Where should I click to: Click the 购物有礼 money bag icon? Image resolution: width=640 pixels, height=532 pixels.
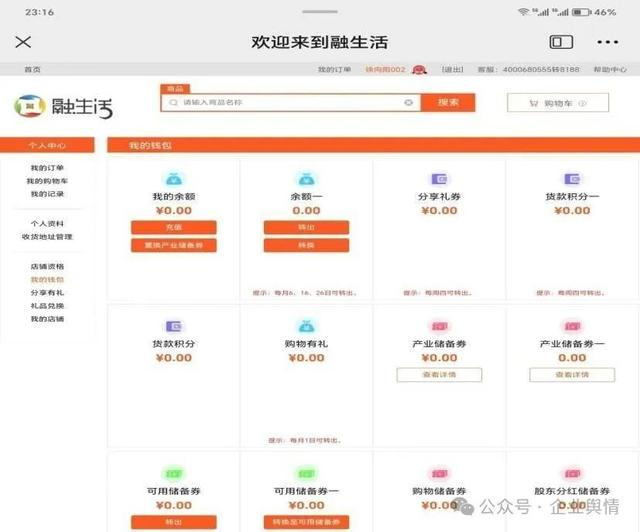(x=307, y=326)
